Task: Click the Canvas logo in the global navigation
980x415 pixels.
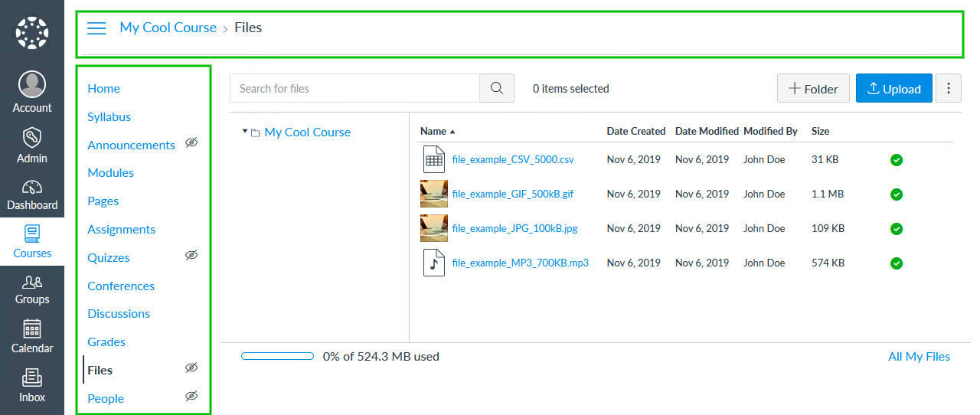Action: click(32, 33)
